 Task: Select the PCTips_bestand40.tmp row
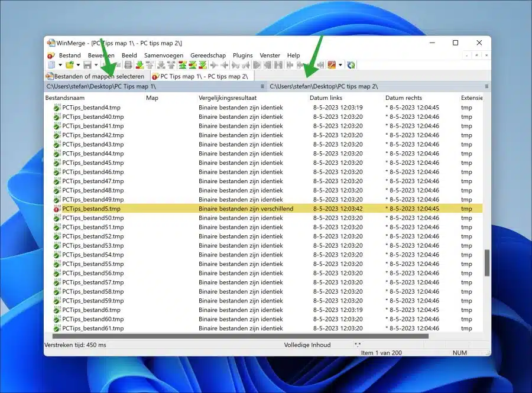click(263, 116)
